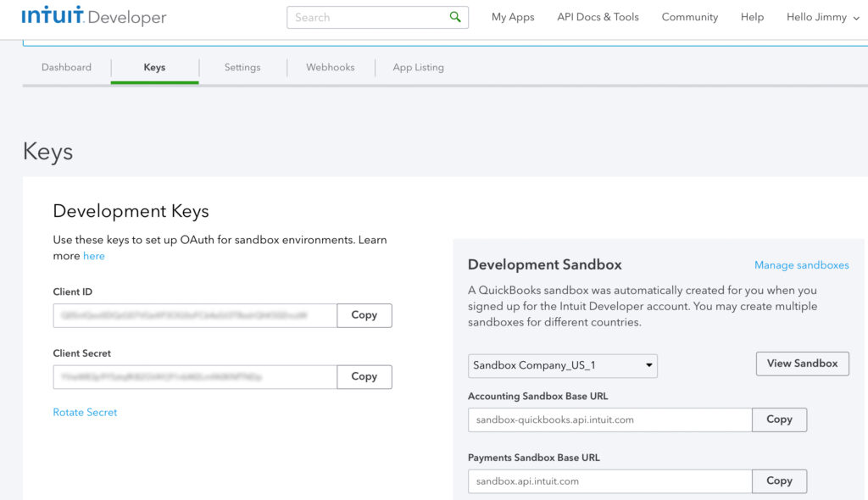
Task: Click the Intuit Developer logo
Action: tap(94, 16)
